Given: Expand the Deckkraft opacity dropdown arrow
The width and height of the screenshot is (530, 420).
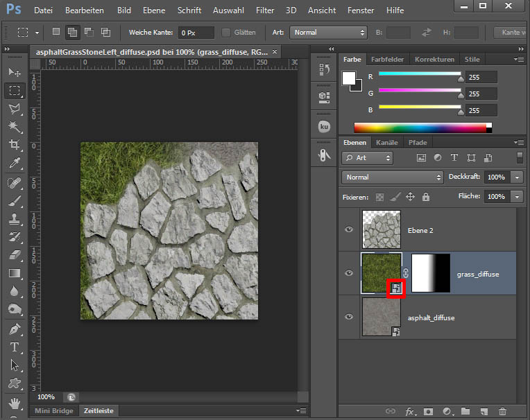Looking at the screenshot, I should 517,177.
